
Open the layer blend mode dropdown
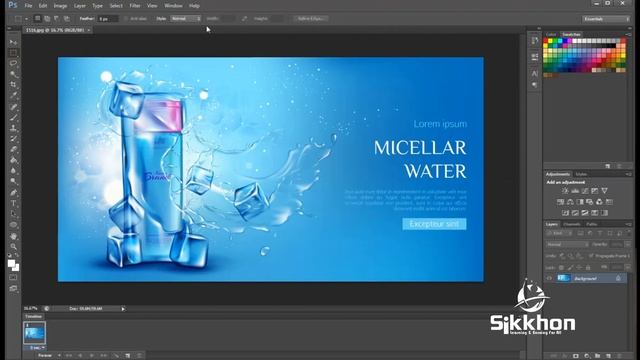click(567, 244)
